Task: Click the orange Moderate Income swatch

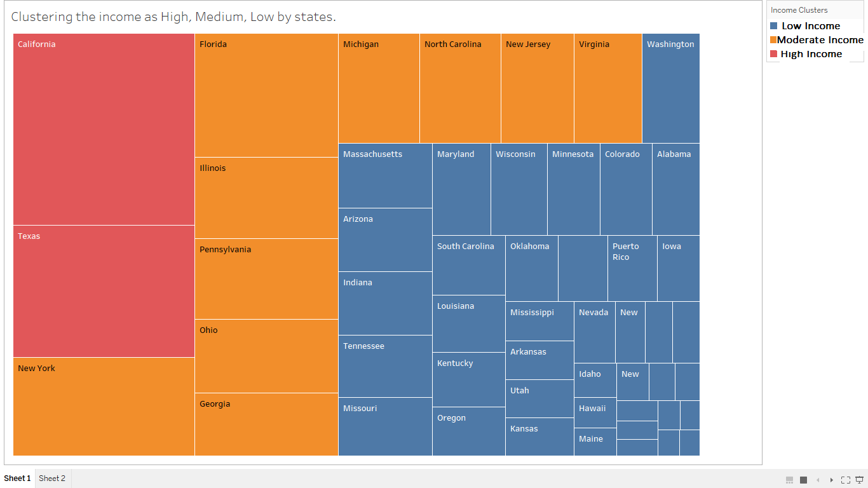Action: pos(774,40)
